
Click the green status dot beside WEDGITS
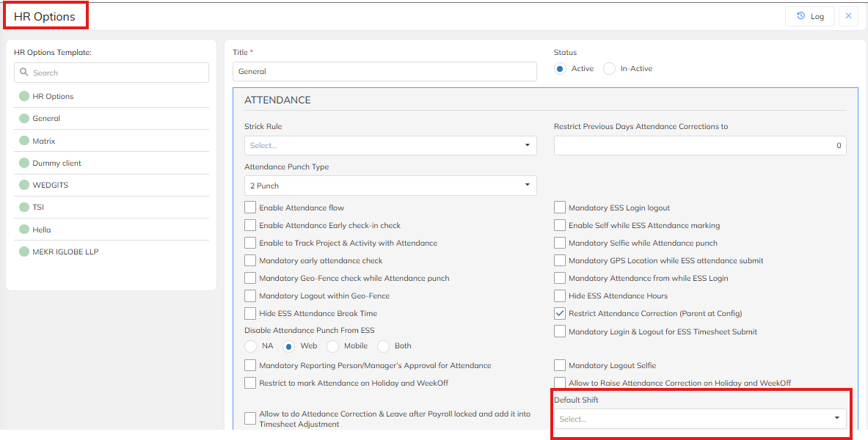(x=23, y=185)
